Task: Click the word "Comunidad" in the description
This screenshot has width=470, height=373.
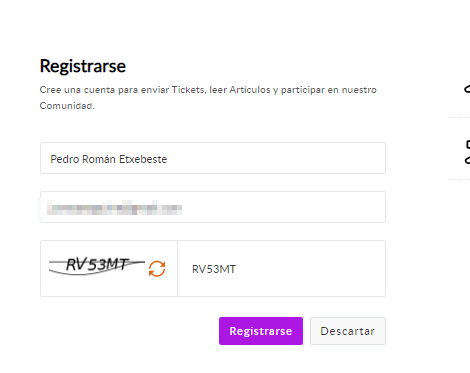Action: (67, 106)
